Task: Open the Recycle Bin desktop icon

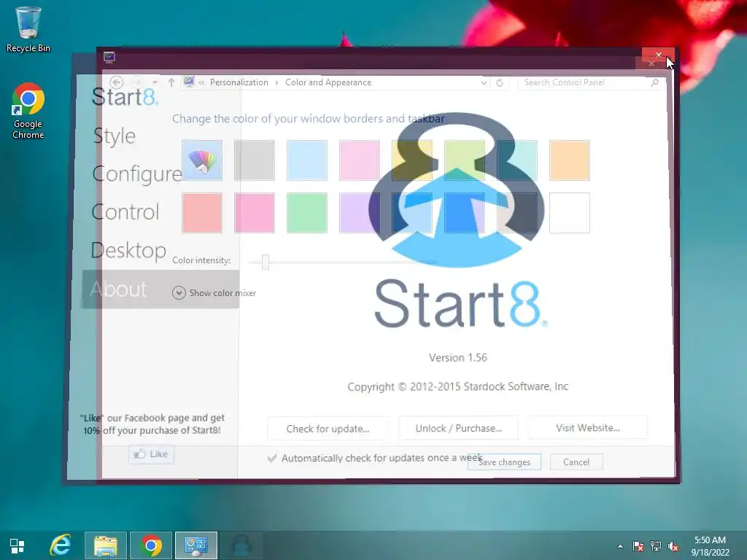Action: (28, 29)
